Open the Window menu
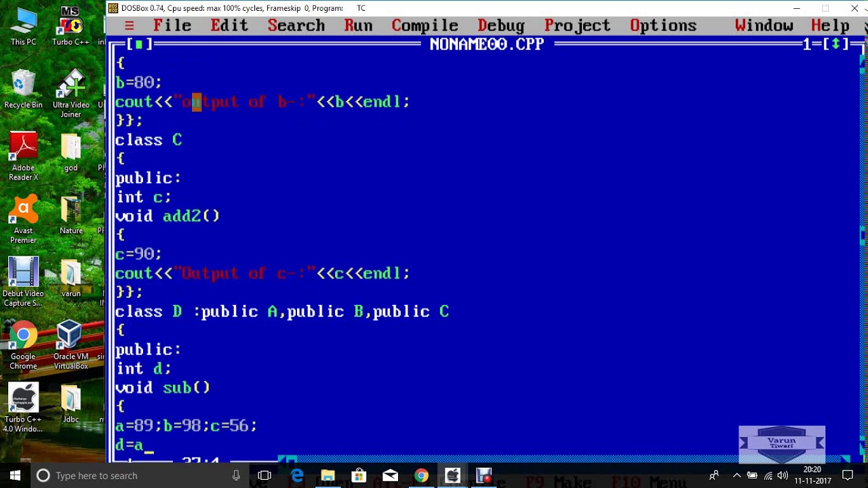Image resolution: width=868 pixels, height=488 pixels. (x=764, y=26)
